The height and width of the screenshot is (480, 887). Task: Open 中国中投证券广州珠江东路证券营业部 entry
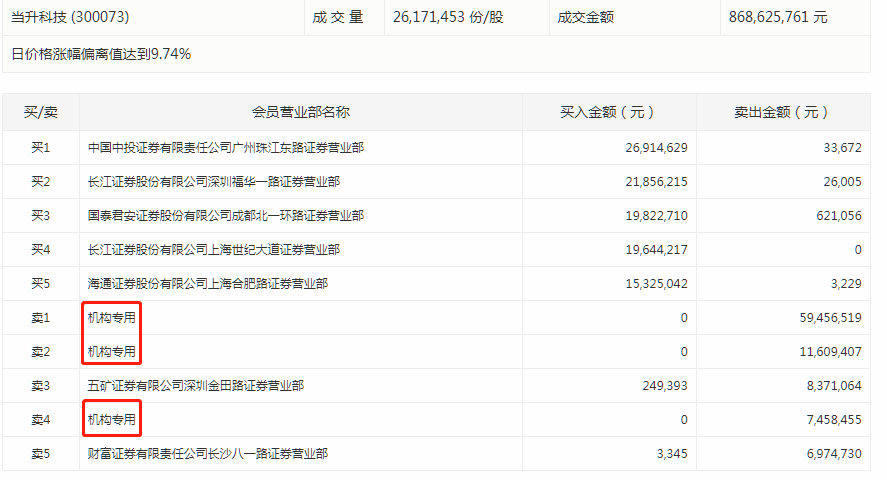coord(225,148)
